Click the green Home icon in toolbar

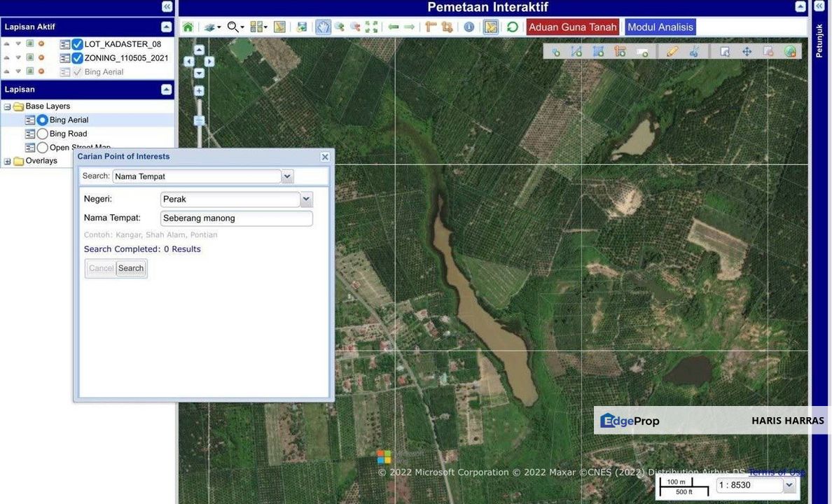(x=188, y=27)
